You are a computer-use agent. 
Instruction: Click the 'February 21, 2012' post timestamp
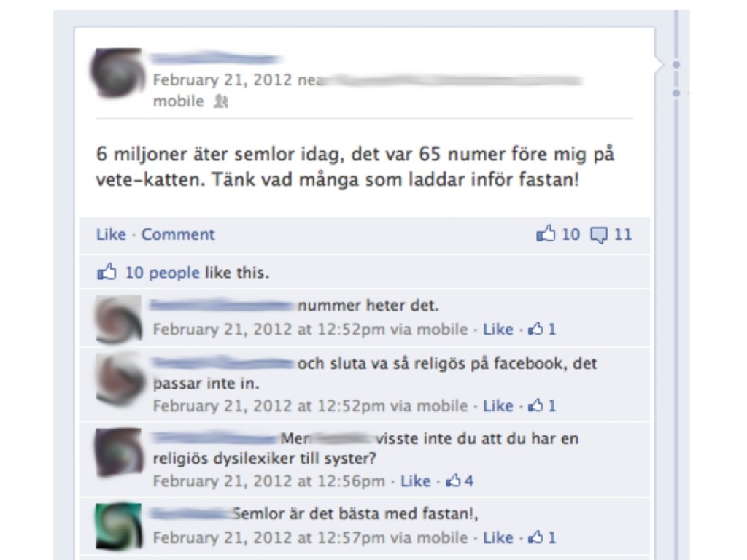[x=222, y=79]
